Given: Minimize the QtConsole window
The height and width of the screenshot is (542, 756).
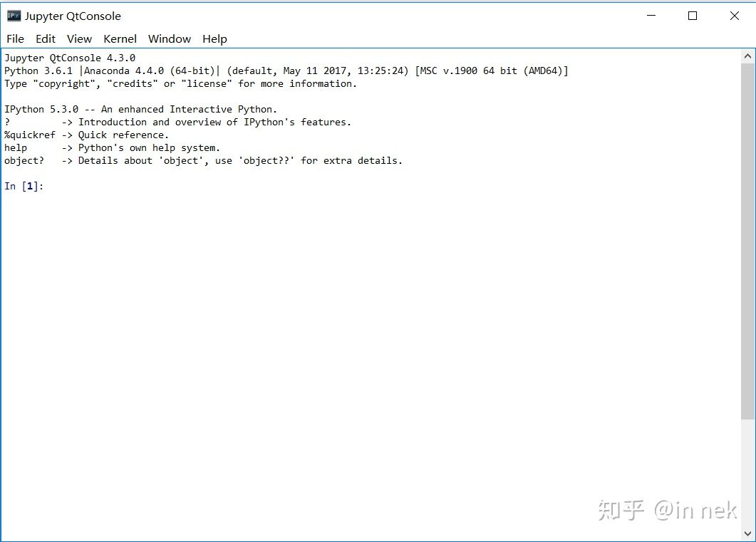Looking at the screenshot, I should coord(651,16).
